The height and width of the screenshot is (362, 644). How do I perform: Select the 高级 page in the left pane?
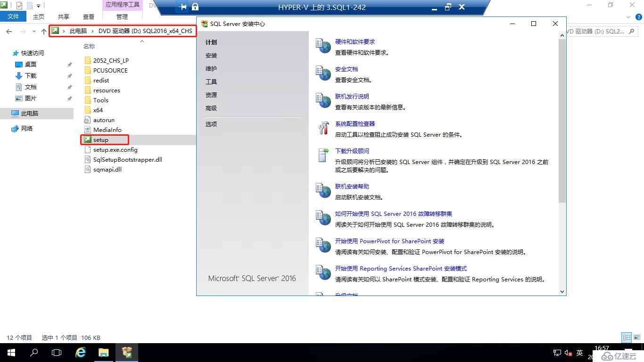(x=211, y=108)
